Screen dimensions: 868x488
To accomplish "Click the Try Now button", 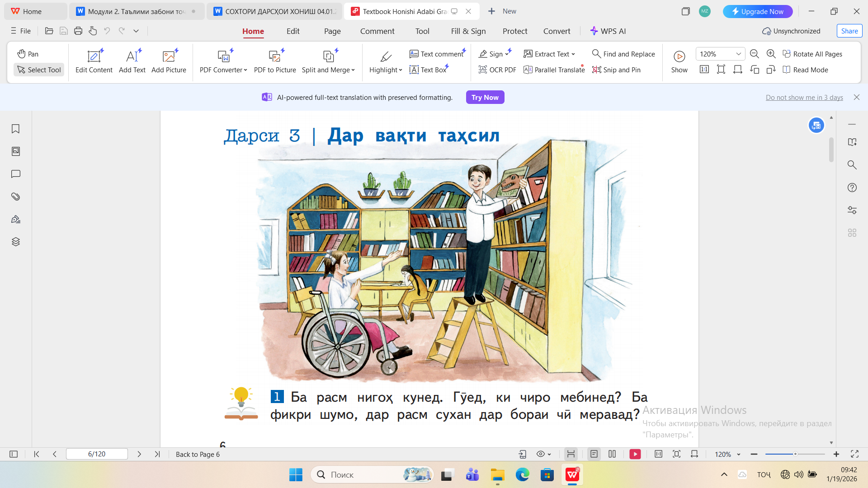I will (x=485, y=97).
